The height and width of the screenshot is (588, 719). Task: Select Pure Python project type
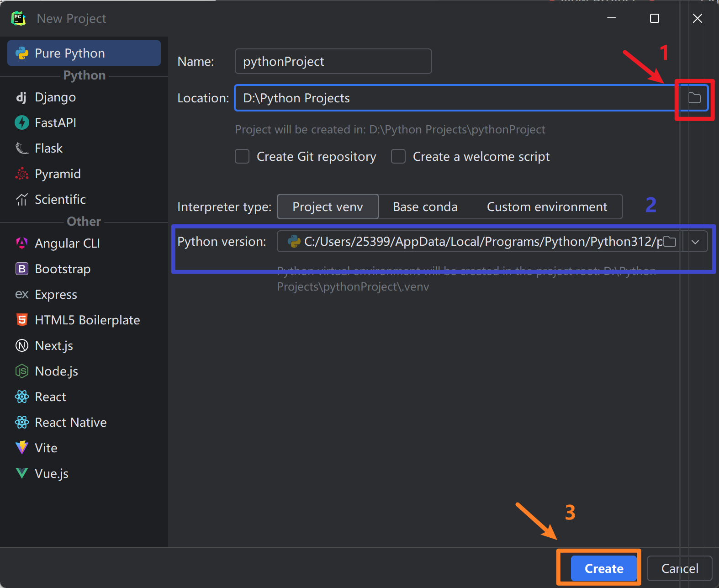[x=84, y=53]
